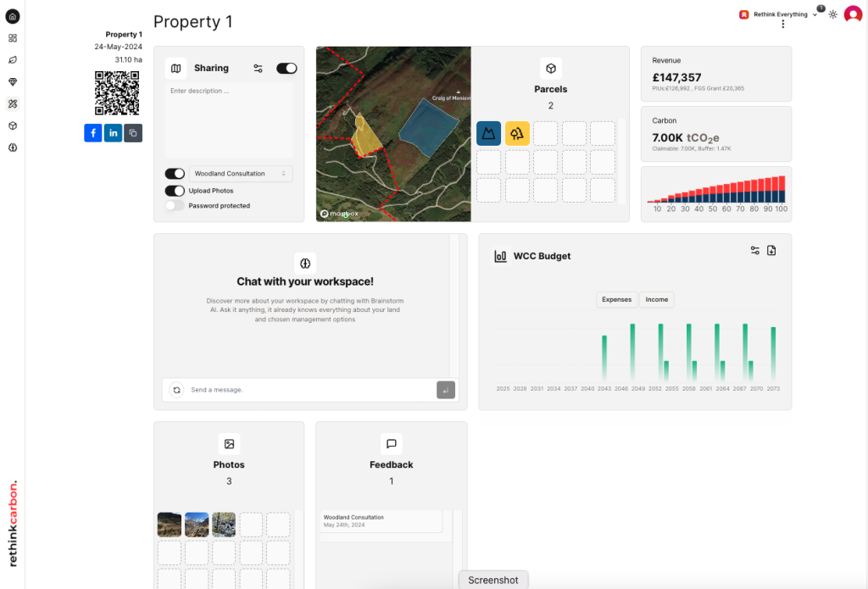
Task: Click the 31.10 ha area text
Action: click(129, 60)
